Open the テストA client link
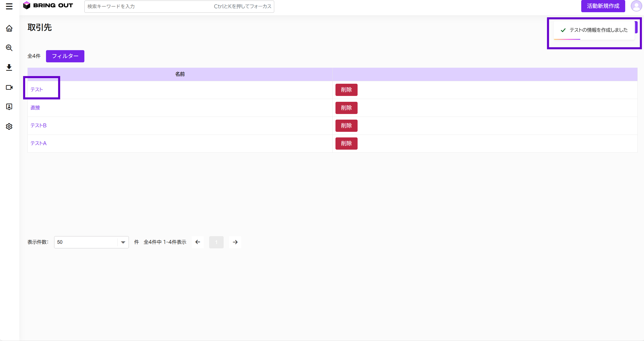This screenshot has height=341, width=644. pyautogui.click(x=39, y=143)
